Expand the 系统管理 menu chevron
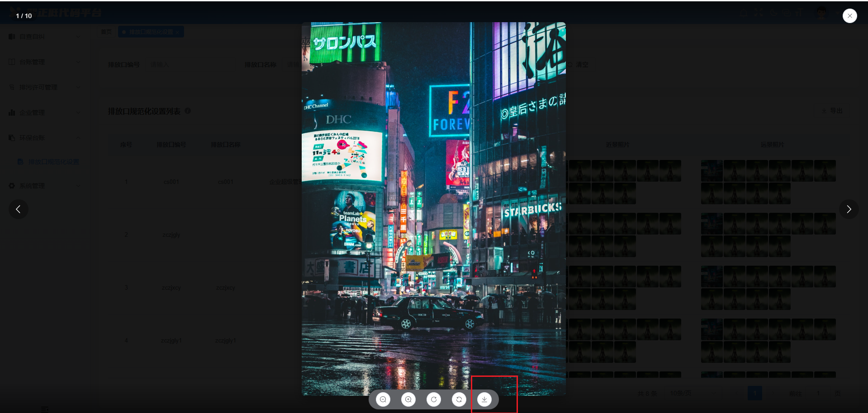The height and width of the screenshot is (413, 868). 78,186
